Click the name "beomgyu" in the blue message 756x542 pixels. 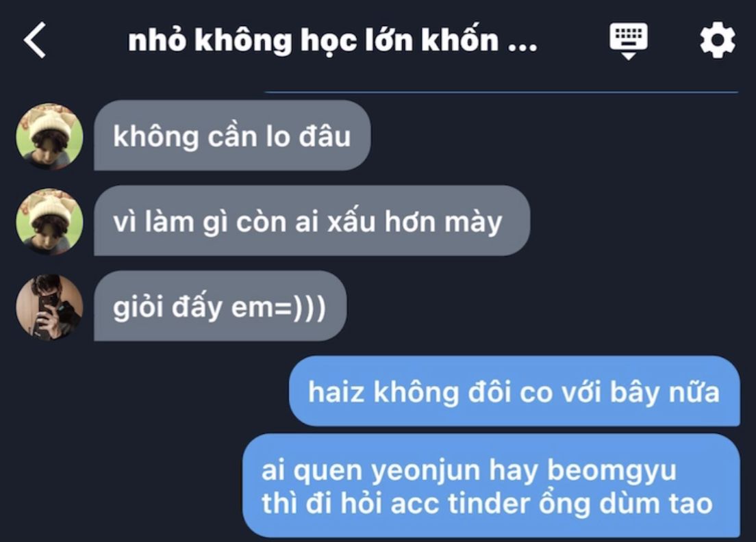click(612, 471)
